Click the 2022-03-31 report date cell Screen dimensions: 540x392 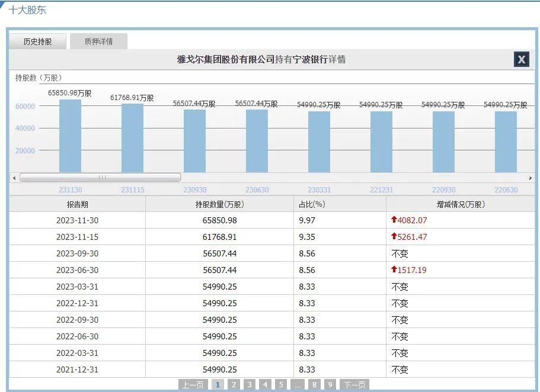tap(78, 353)
